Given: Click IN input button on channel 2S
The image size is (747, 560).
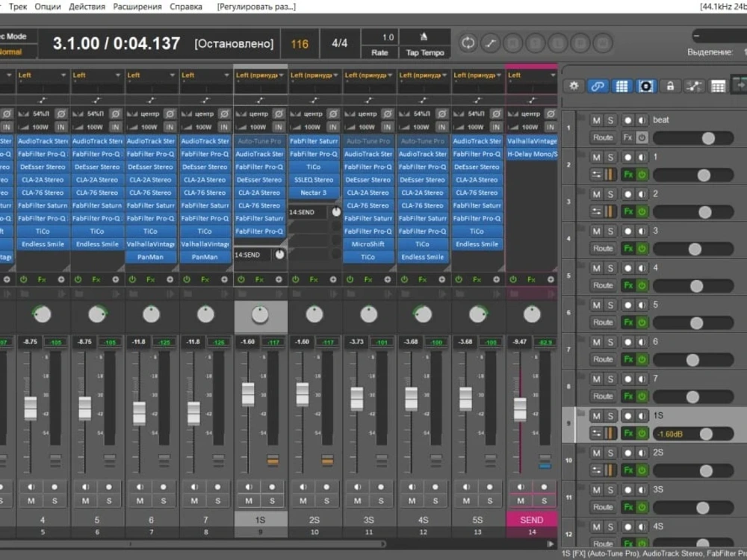Looking at the screenshot, I should (x=333, y=127).
